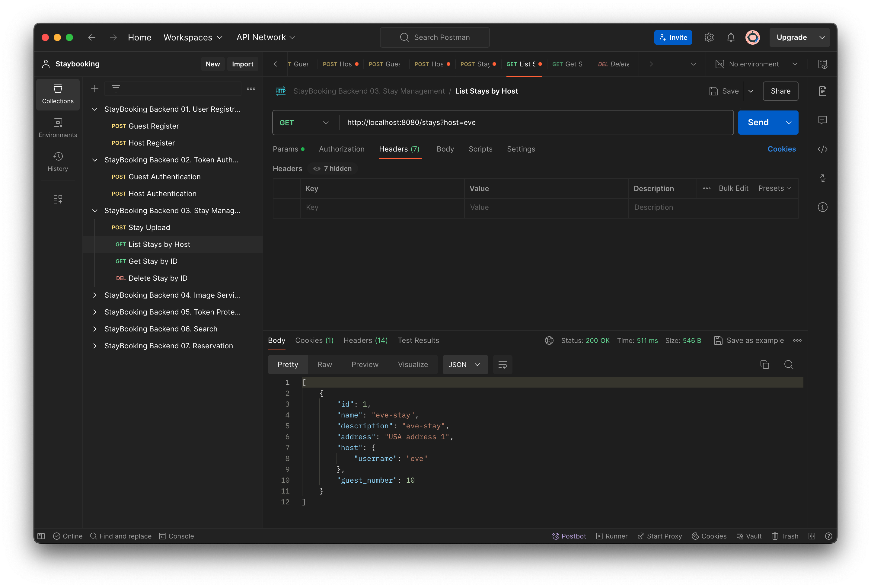Click the Send button to execute GET request
This screenshot has height=588, width=871.
[x=758, y=122]
